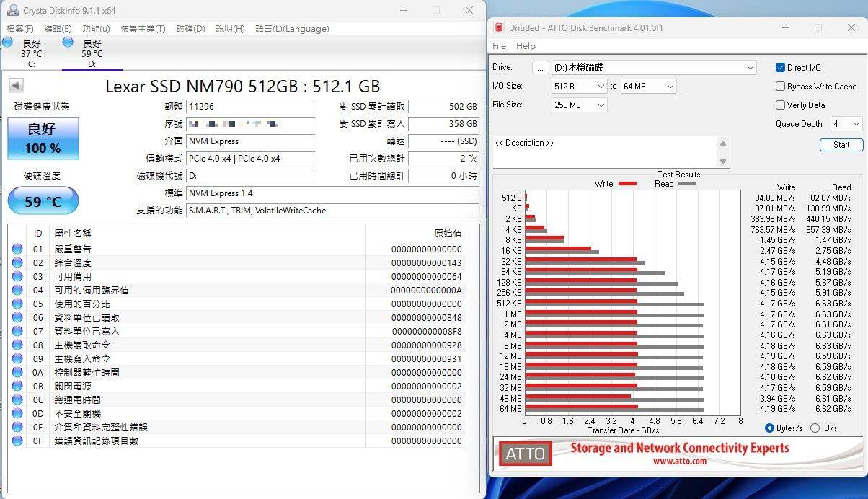Screen dimensions: 868x499
Task: Click the Description text field
Action: [605, 152]
